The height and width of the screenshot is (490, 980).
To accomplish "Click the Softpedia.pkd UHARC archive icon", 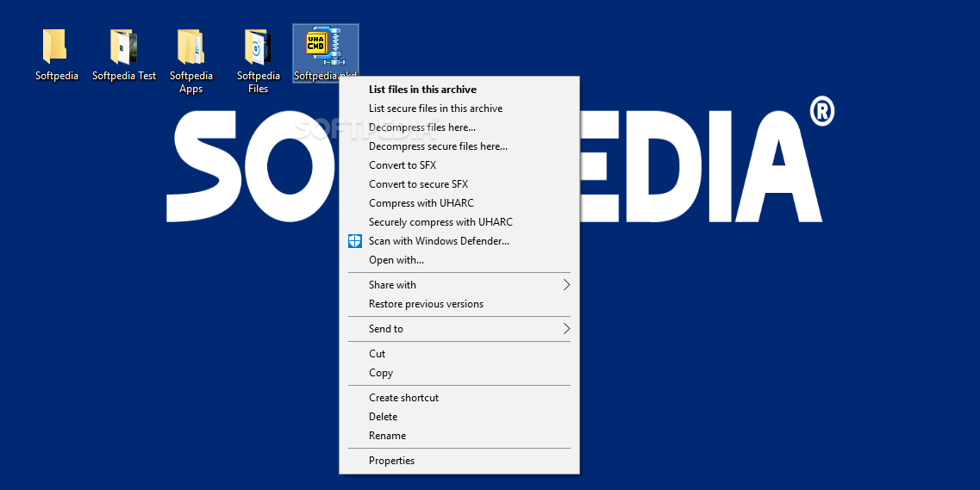I will point(325,47).
